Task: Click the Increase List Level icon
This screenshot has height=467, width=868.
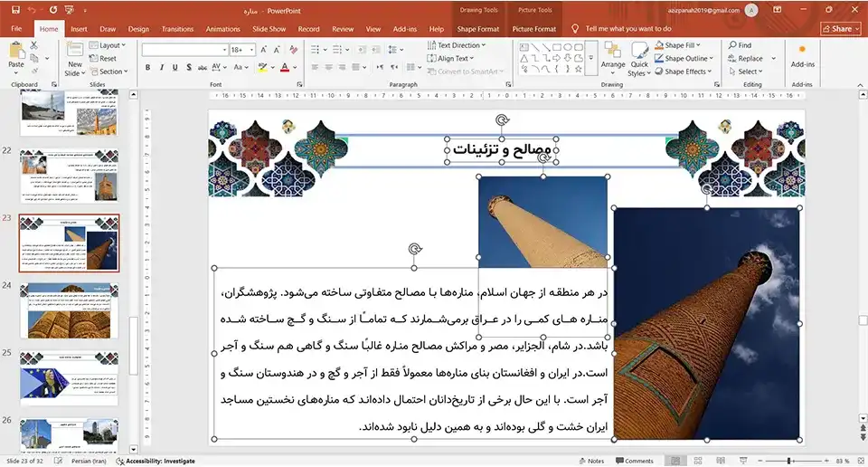Action: [x=376, y=49]
